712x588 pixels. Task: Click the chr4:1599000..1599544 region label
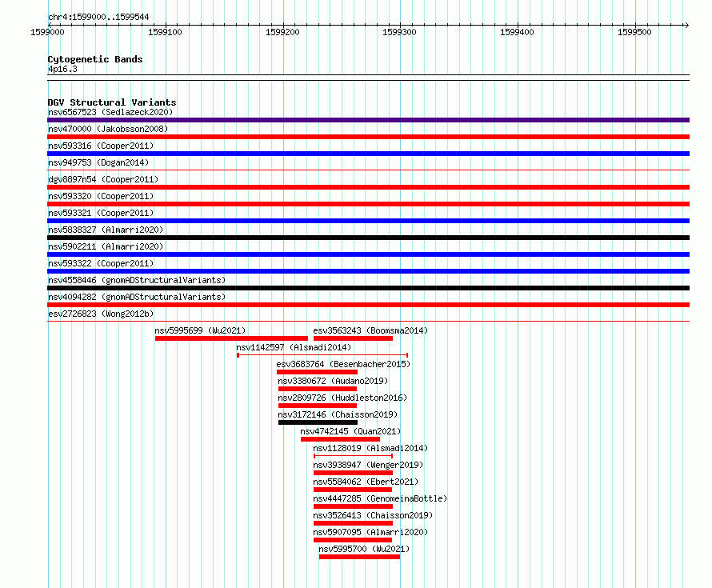tap(98, 17)
